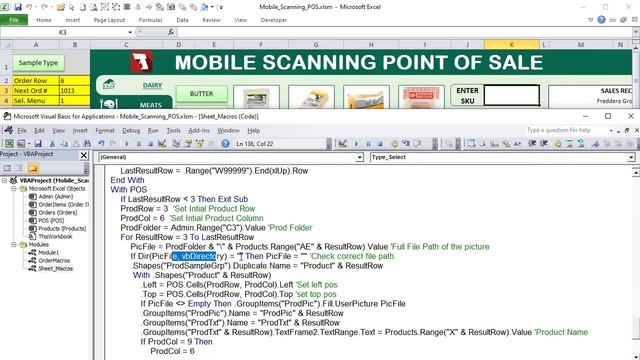The image size is (640, 360).
Task: Select Orders (Orders) in project tree
Action: tap(58, 212)
